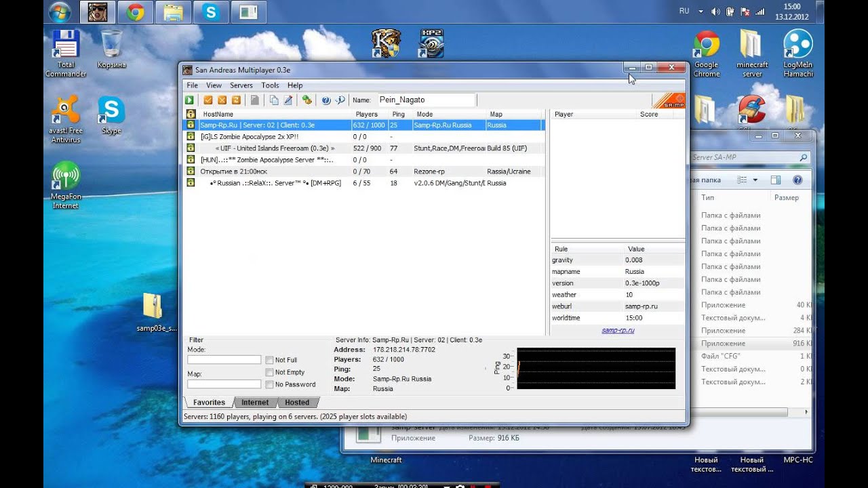Click Explorer window help icon
This screenshot has width=868, height=488.
797,180
